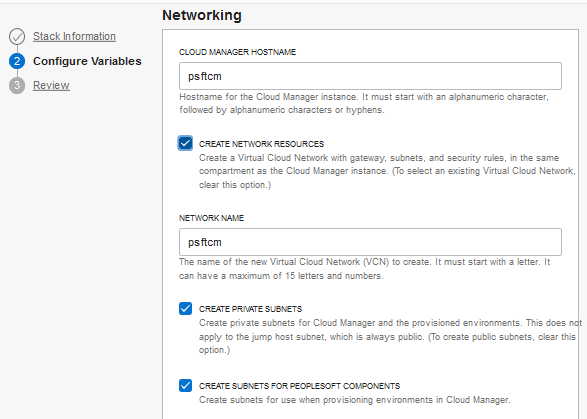Select the Configure Variables step label
Screen dimensions: 587x419
pos(87,61)
